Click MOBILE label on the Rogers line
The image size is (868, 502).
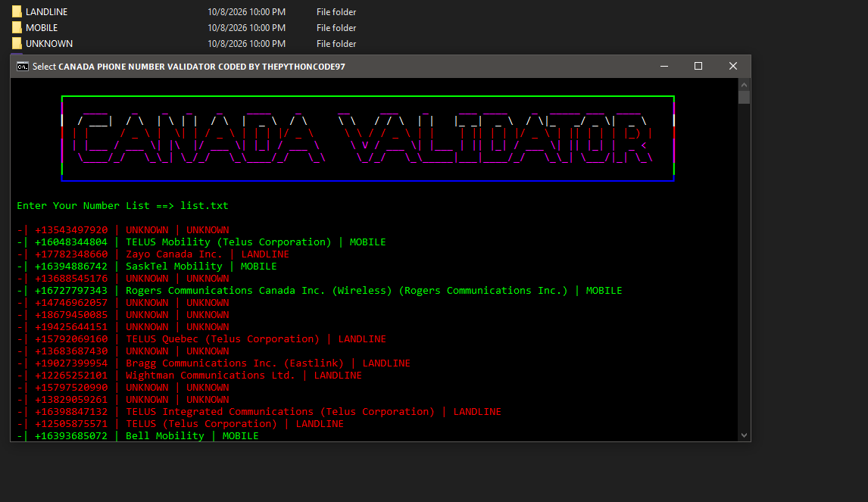pos(604,291)
